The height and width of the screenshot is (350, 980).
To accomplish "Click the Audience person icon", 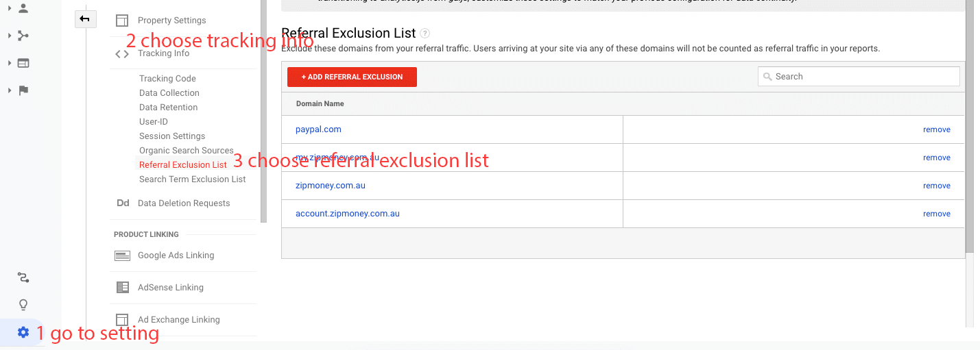I will (x=23, y=9).
